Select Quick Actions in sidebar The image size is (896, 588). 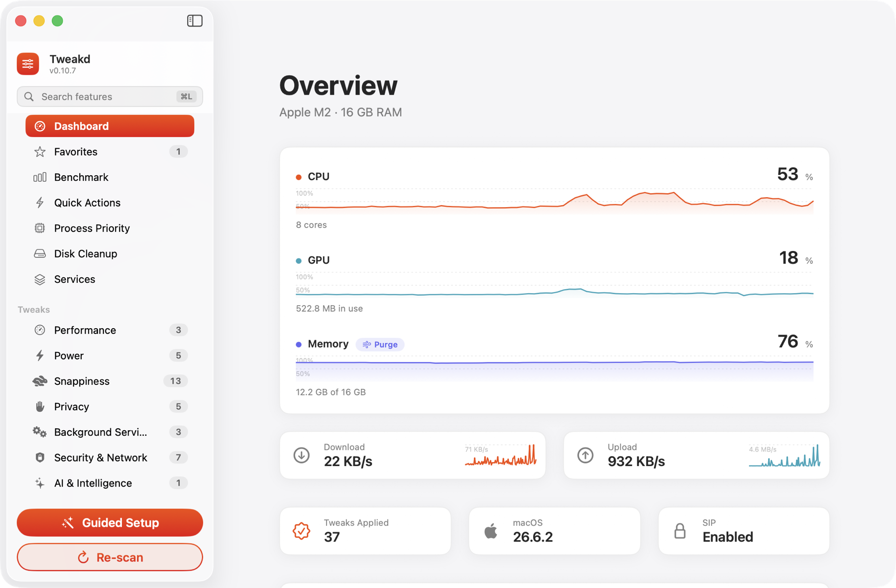tap(110, 203)
